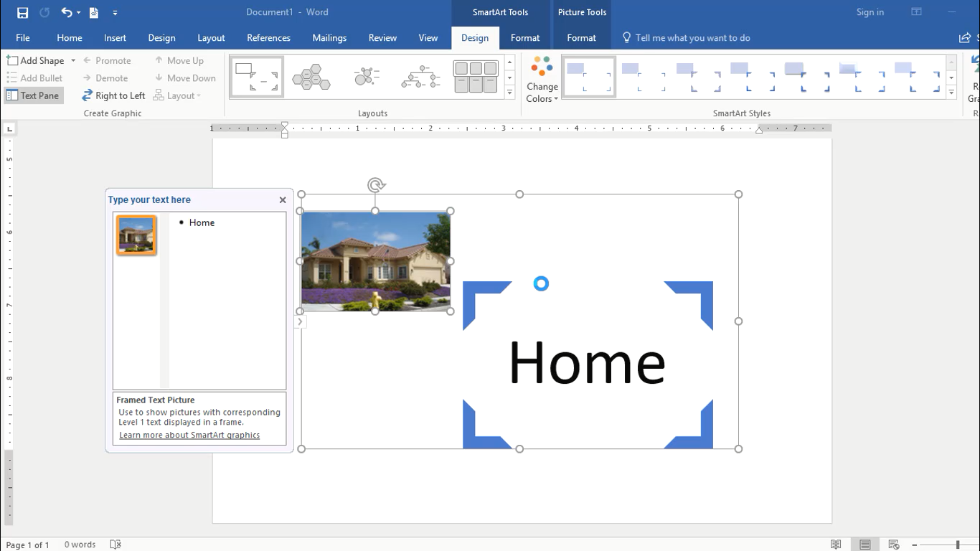Screen dimensions: 980x551
Task: Click the Save icon in quick access toolbar
Action: pos(22,12)
